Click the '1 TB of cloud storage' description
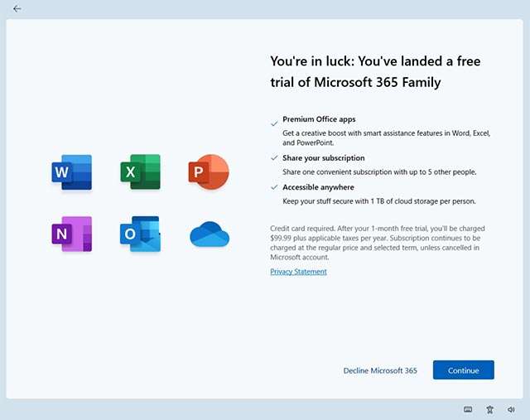This screenshot has width=530, height=420. 379,201
